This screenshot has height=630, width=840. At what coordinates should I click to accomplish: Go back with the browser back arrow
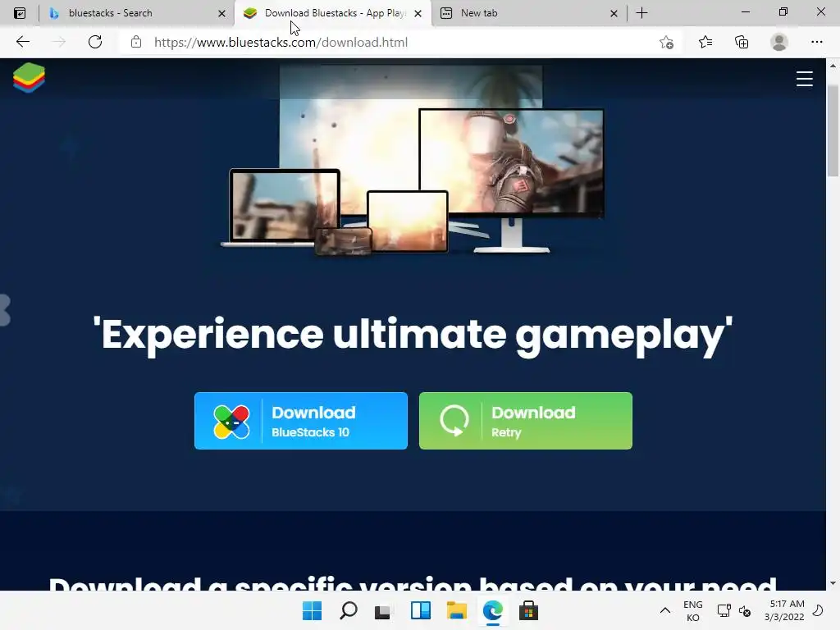(x=22, y=42)
